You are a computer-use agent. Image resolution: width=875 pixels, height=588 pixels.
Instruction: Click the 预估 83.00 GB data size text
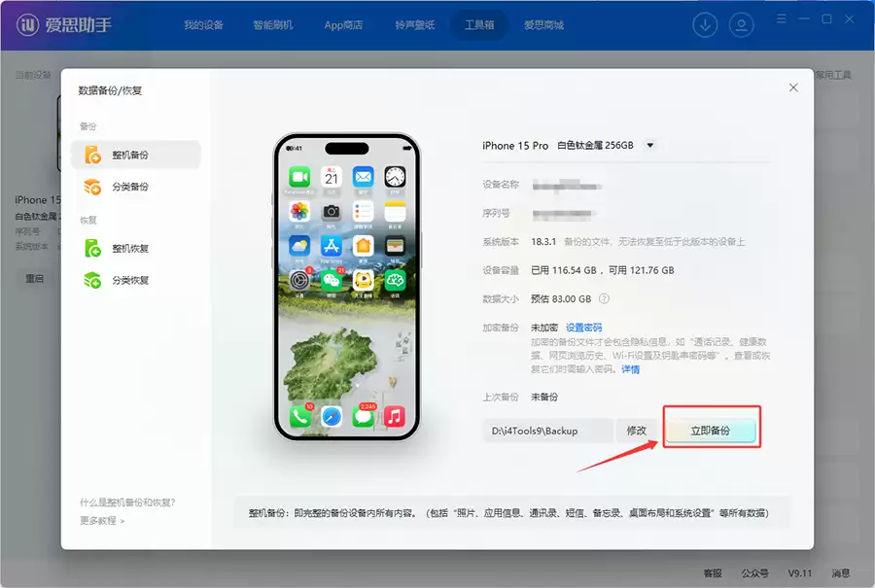tap(561, 299)
